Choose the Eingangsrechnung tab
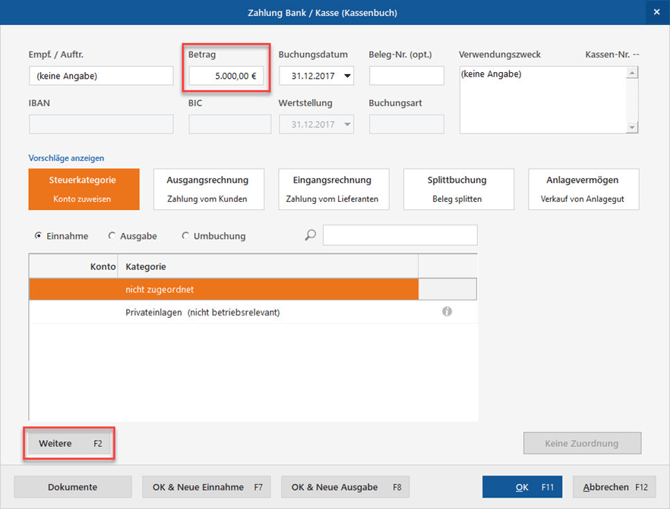 point(333,189)
